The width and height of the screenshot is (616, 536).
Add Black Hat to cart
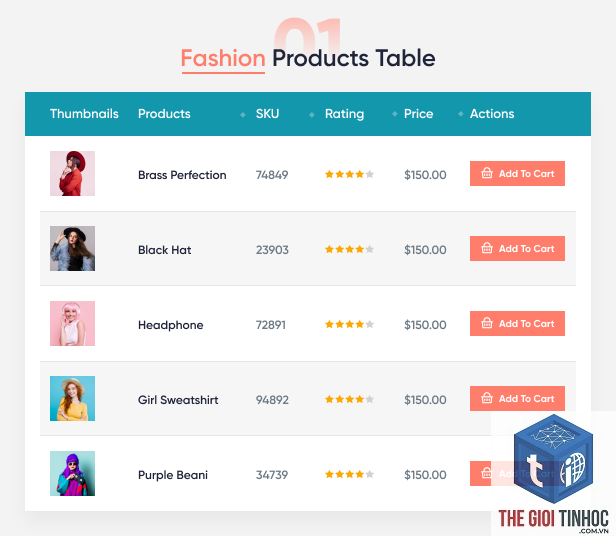pos(517,248)
